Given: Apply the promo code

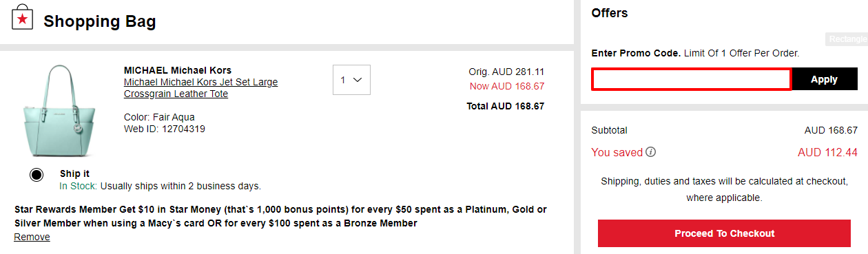Looking at the screenshot, I should point(824,79).
